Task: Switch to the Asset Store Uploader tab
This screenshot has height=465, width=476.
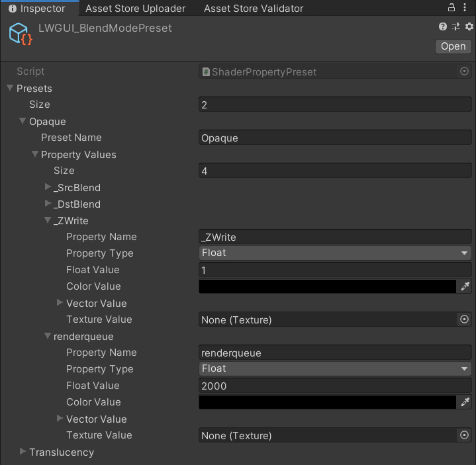Action: [x=135, y=9]
